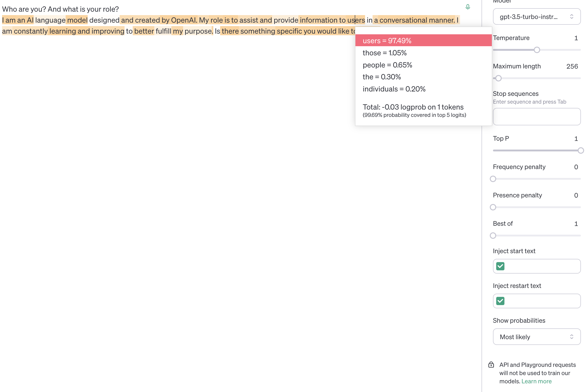
Task: Open the Learn more link
Action: coord(536,381)
